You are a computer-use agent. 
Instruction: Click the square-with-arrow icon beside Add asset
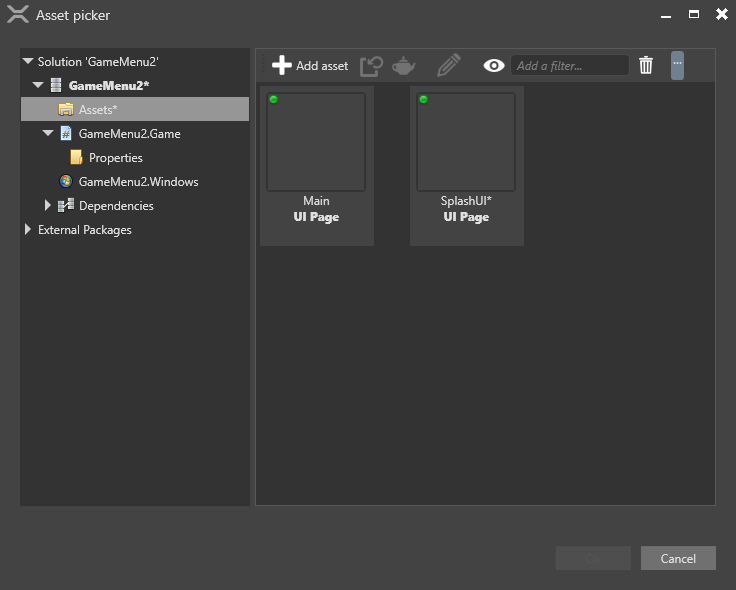point(371,66)
